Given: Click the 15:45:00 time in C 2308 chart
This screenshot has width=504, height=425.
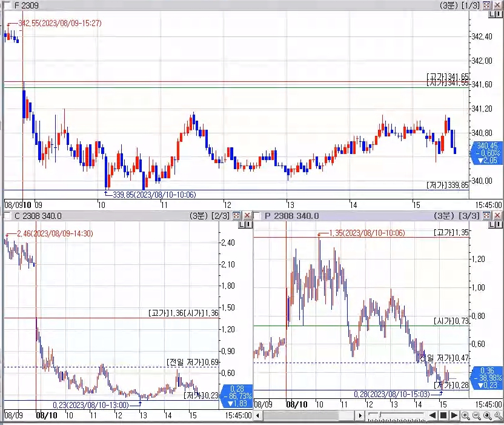Looking at the screenshot, I should [238, 415].
